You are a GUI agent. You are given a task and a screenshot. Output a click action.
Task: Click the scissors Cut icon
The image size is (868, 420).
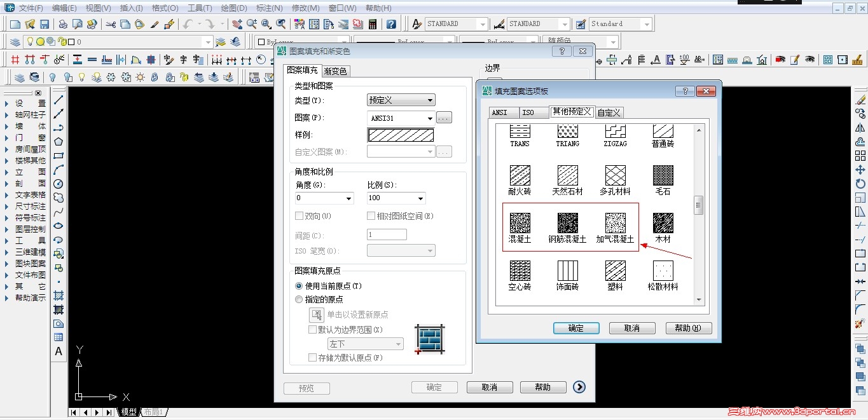click(x=111, y=24)
